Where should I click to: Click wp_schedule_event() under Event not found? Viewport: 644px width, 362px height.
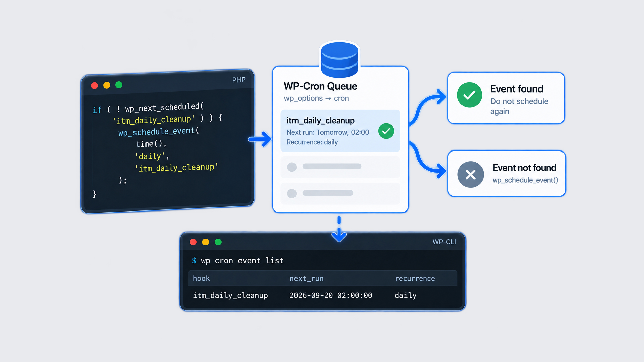point(525,180)
